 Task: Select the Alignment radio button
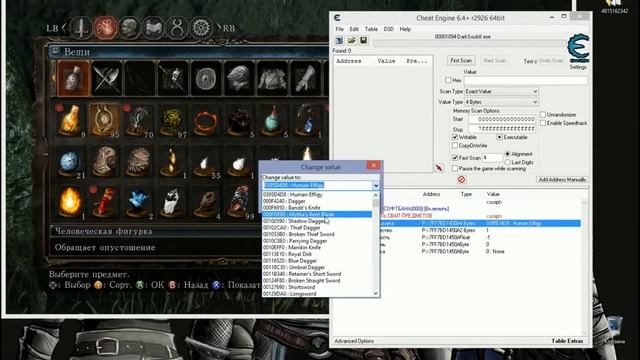(507, 154)
